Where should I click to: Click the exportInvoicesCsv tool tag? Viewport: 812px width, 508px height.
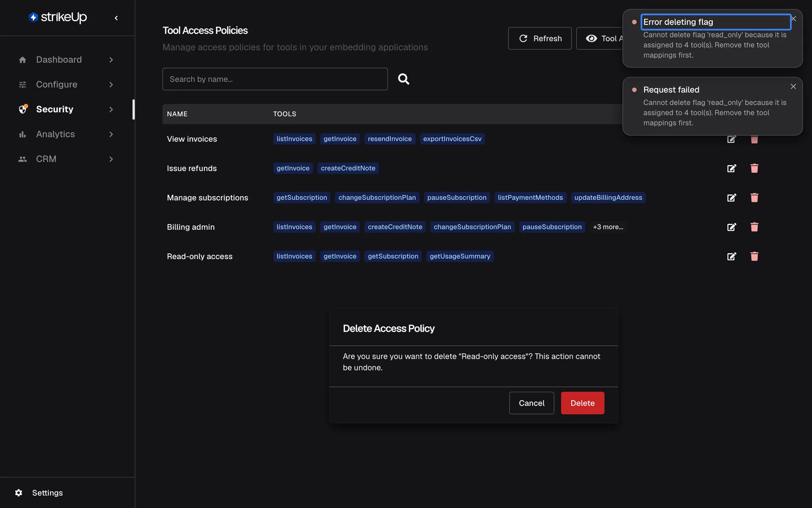(x=452, y=139)
